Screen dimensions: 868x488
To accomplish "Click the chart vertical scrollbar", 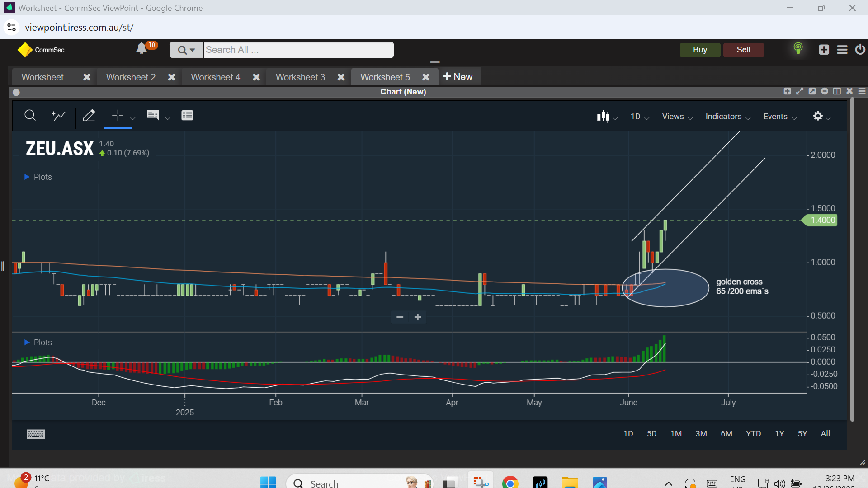I will tap(852, 260).
